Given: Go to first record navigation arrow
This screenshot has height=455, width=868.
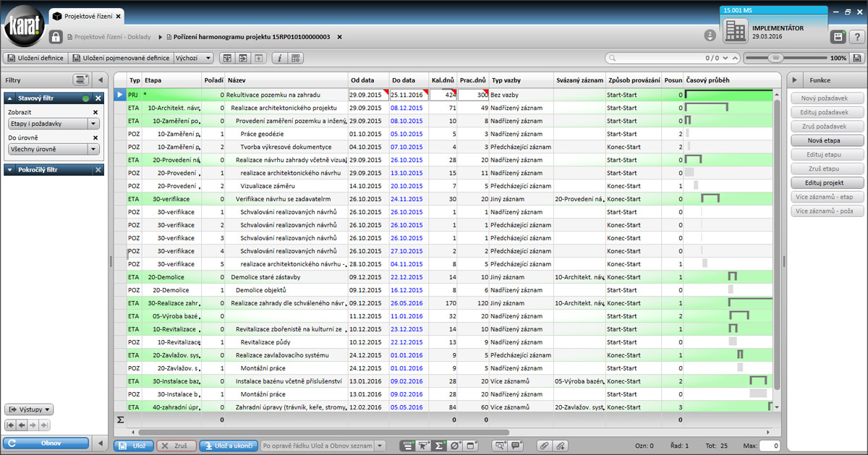Looking at the screenshot, I should pos(9,425).
